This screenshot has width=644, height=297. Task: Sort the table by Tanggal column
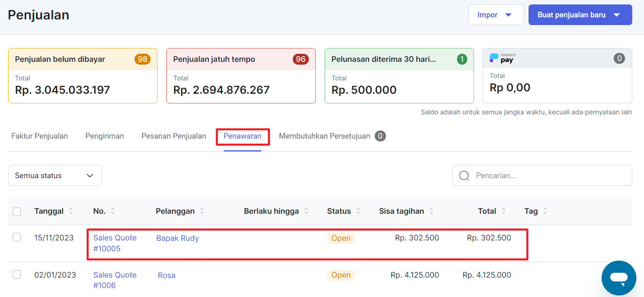[x=71, y=211]
